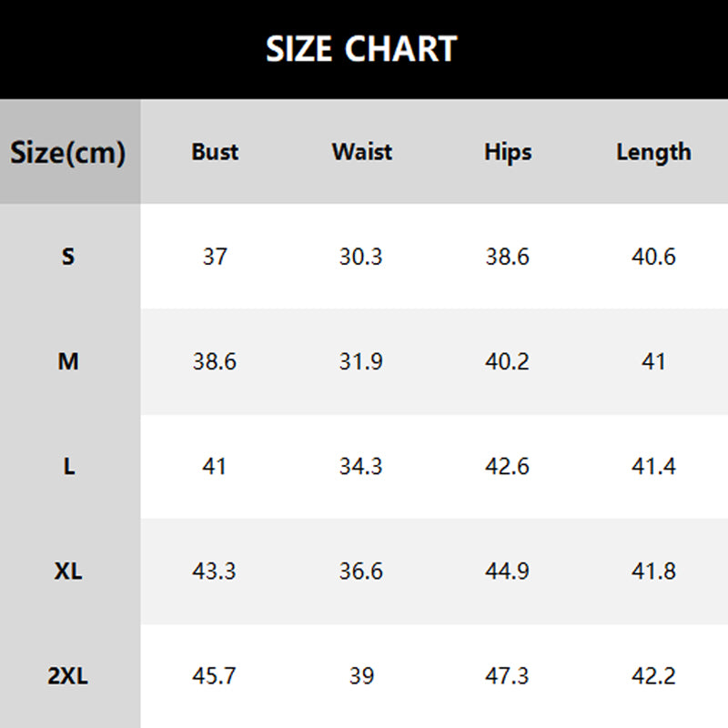Click the waist value 34.3 for size L
This screenshot has height=728, width=728.
click(361, 467)
